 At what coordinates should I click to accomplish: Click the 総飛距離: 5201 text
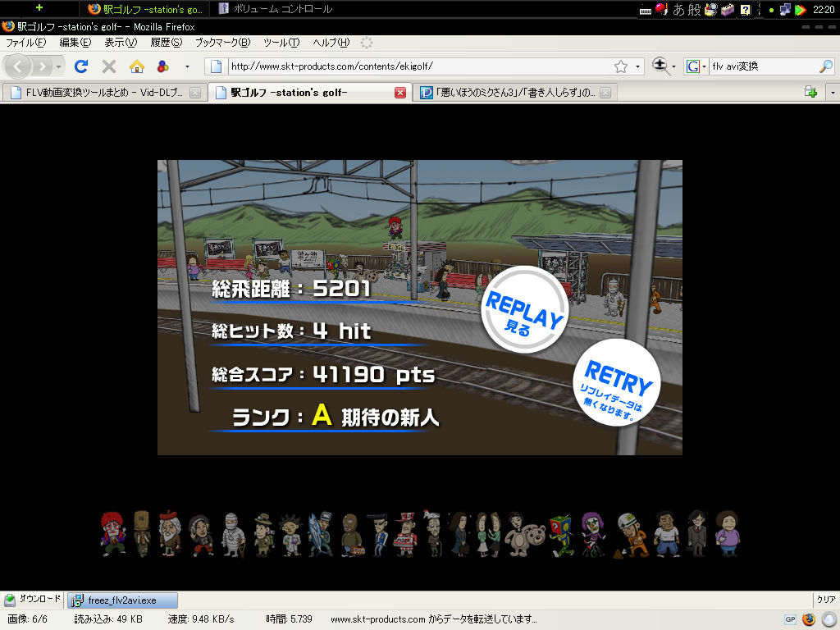[x=291, y=289]
